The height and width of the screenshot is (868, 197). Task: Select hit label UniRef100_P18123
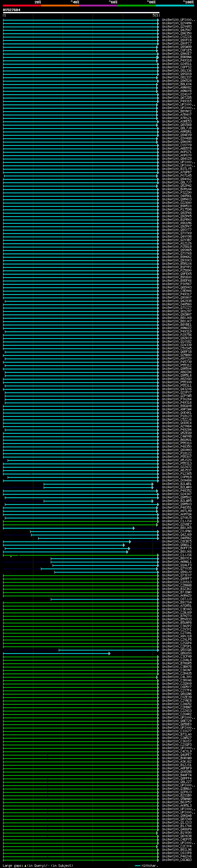tap(176, 416)
